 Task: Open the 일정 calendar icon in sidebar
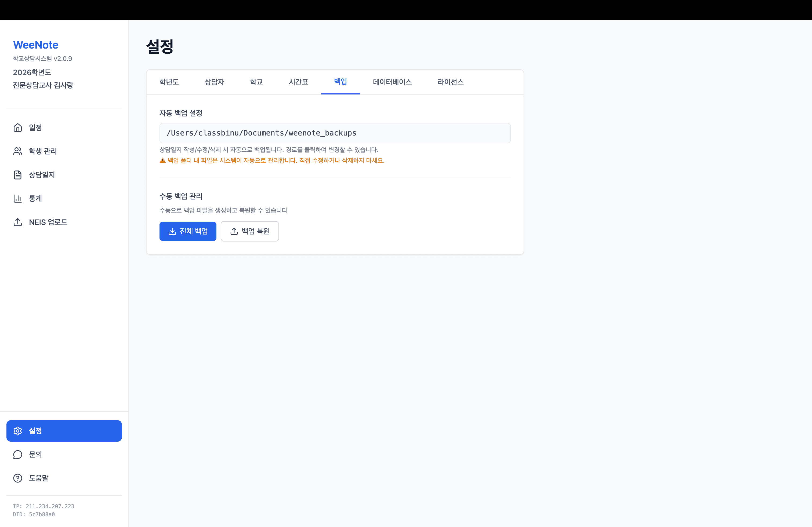[18, 127]
